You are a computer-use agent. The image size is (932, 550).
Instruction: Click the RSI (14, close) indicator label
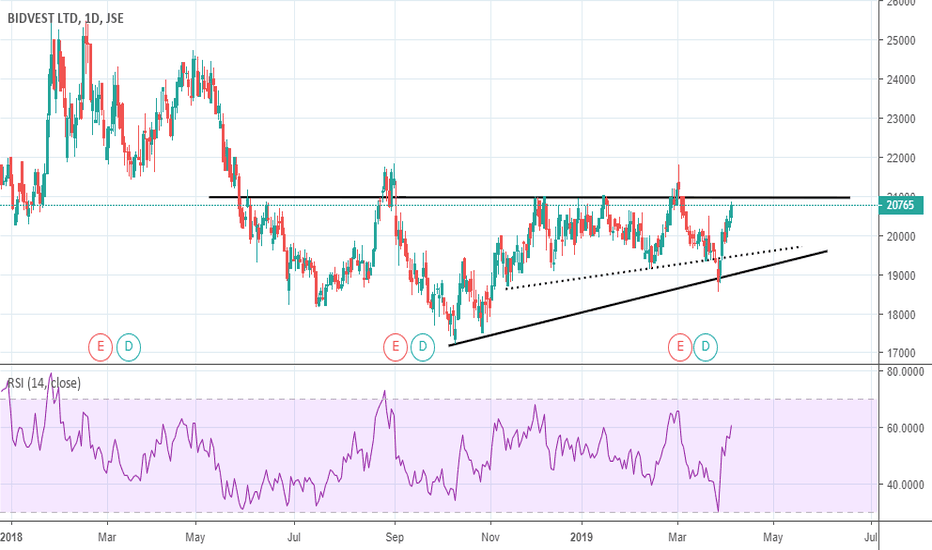(x=44, y=384)
